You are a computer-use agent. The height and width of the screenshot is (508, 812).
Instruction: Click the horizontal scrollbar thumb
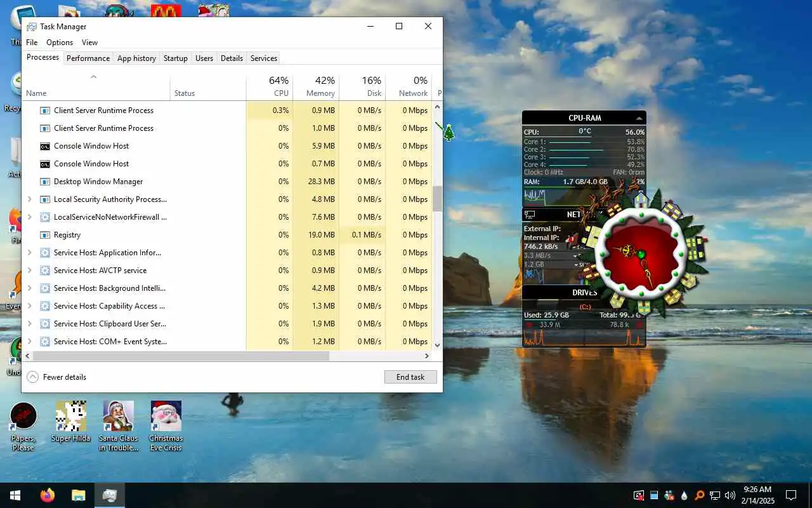[181, 356]
